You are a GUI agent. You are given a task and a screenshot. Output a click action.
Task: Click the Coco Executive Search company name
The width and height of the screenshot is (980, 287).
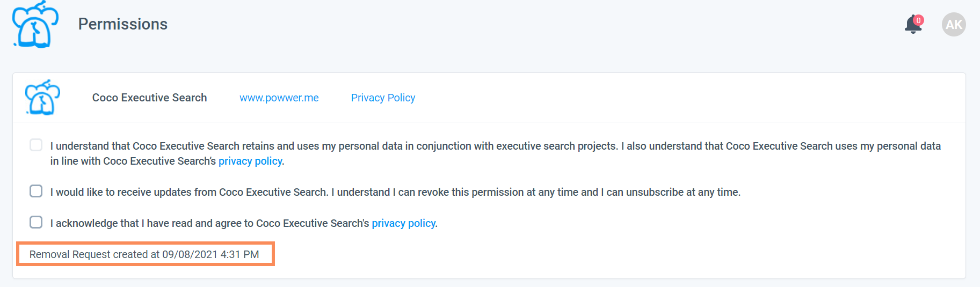(149, 98)
